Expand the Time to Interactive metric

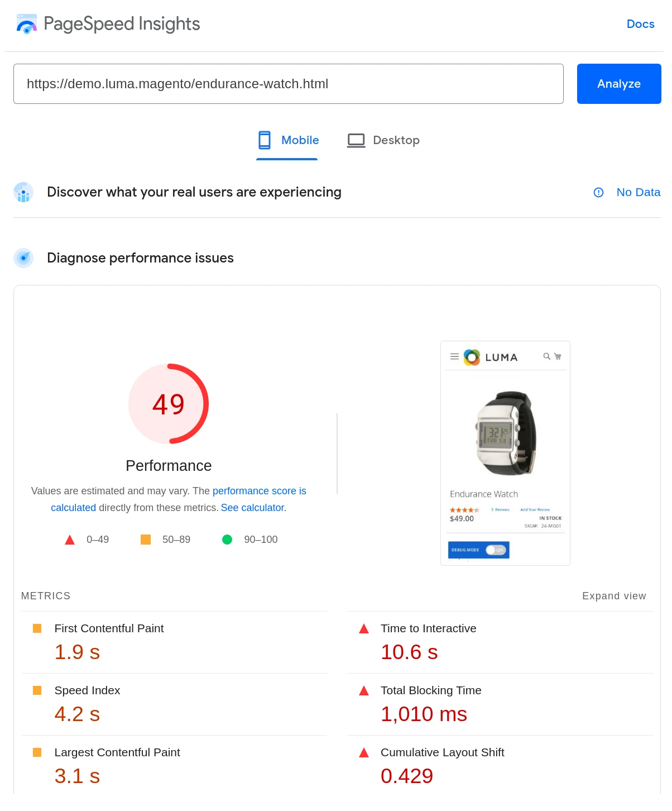tap(428, 628)
